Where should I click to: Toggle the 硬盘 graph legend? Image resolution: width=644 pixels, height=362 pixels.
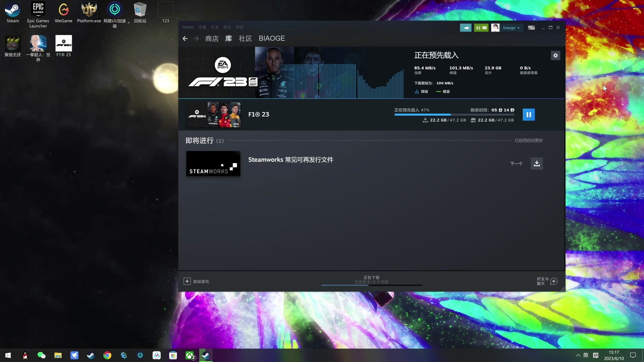pos(443,92)
